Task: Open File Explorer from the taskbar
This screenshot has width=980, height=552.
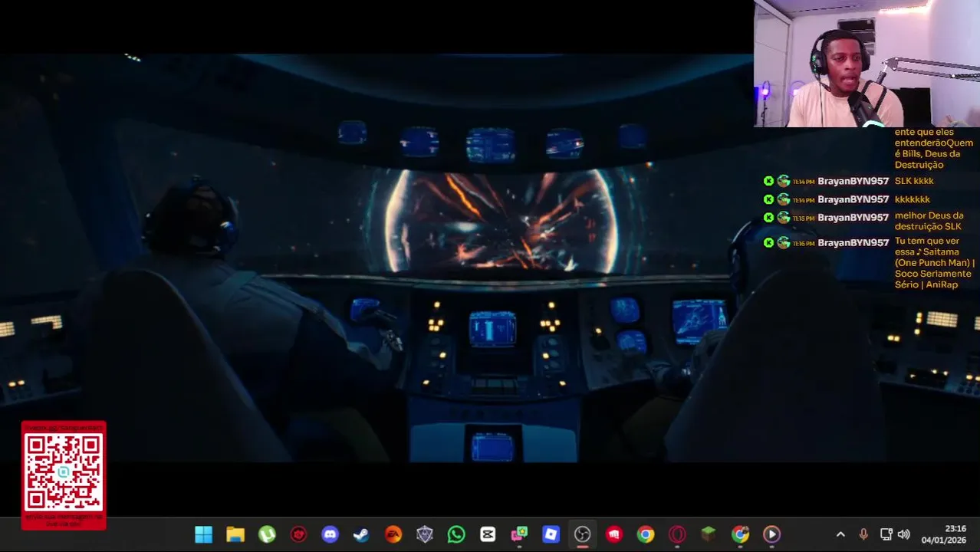Action: [235, 534]
